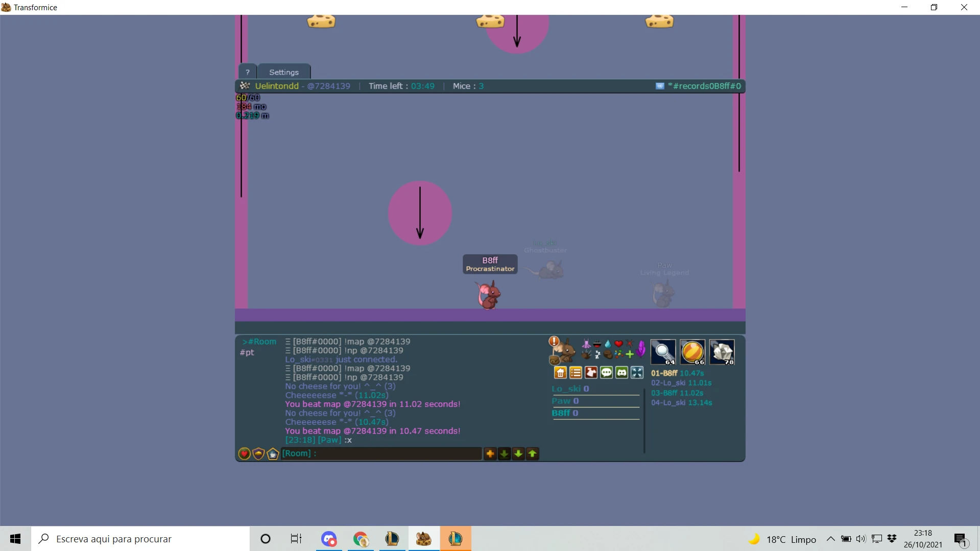Click the [23:18] [Paw] :x chat message
This screenshot has width=980, height=551.
pos(319,440)
